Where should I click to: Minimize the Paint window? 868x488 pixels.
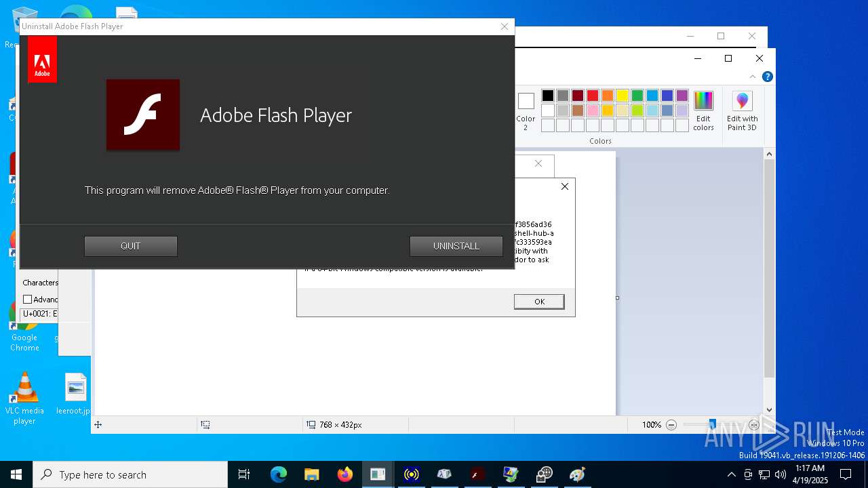[697, 58]
